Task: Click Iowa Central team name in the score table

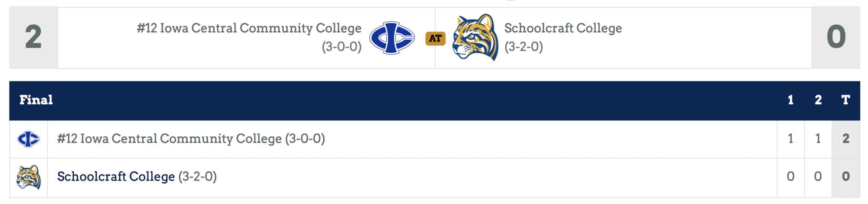Action: (x=169, y=139)
